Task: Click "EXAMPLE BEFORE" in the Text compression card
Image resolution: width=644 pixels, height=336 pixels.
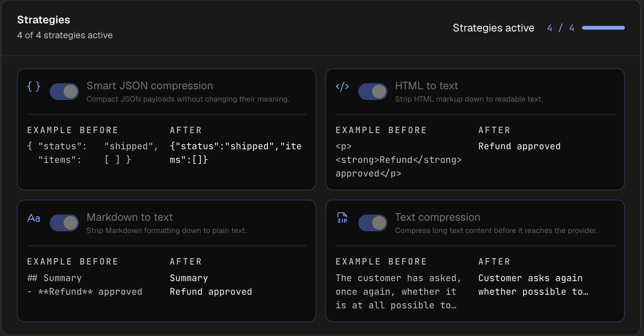Action: [381, 262]
